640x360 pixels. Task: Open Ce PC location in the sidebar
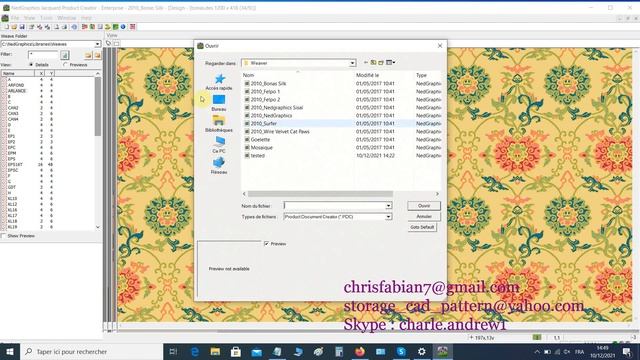click(219, 145)
